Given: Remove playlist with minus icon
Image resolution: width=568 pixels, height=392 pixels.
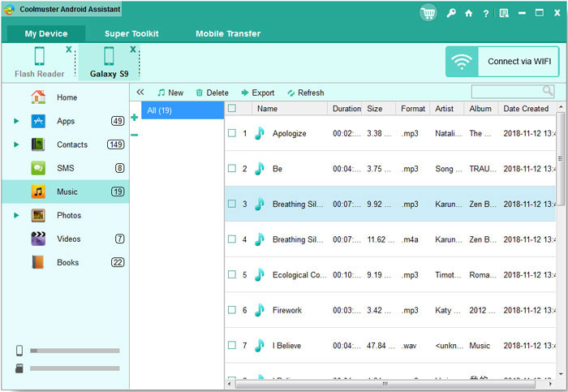Looking at the screenshot, I should tap(135, 136).
